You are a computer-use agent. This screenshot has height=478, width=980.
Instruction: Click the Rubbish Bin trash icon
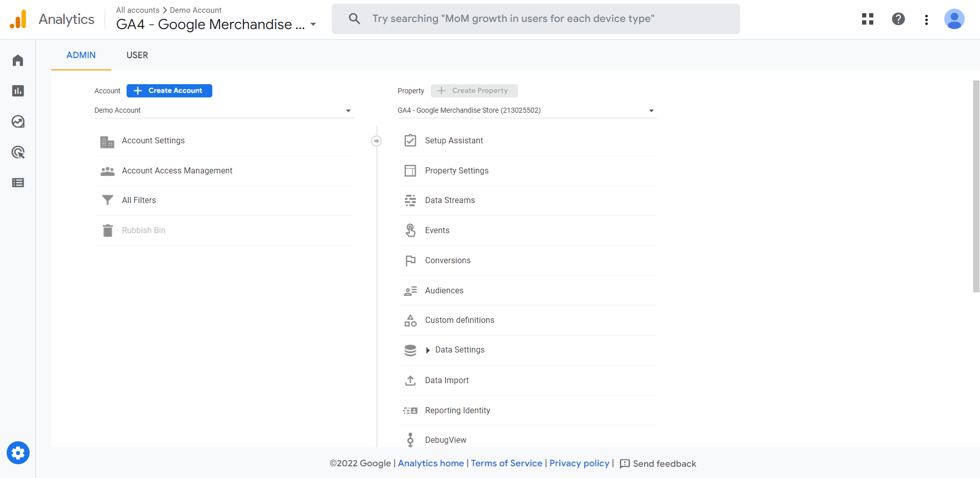pyautogui.click(x=107, y=231)
